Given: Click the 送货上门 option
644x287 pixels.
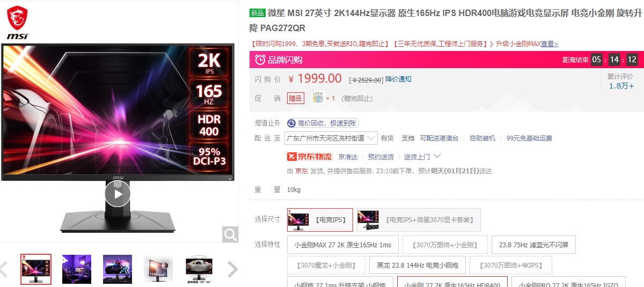Looking at the screenshot, I should (416, 157).
